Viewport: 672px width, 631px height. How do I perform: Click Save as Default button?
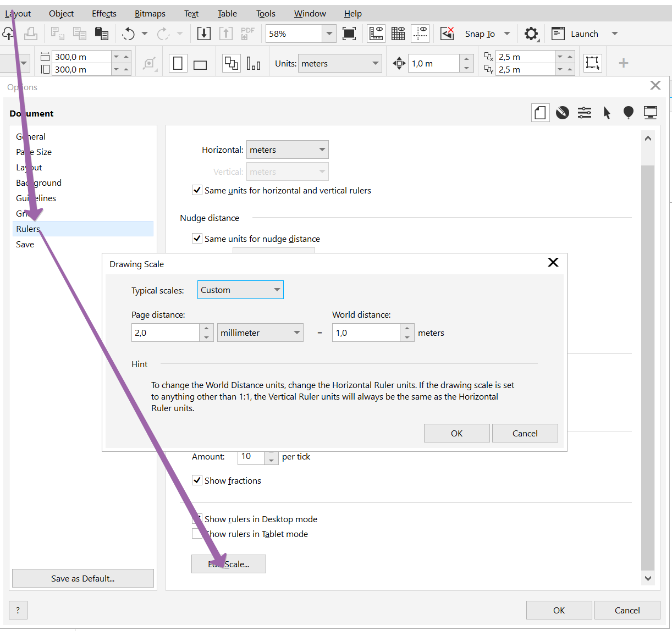[83, 578]
